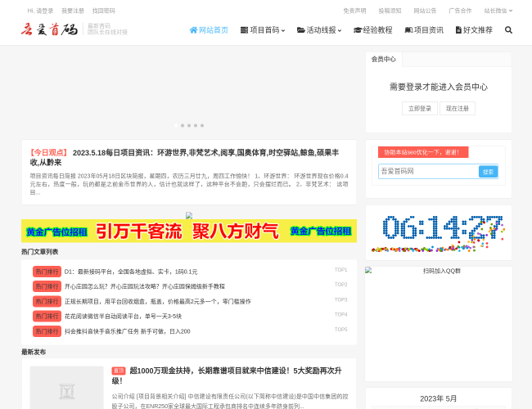Click the 协助本站seo优化 red banner
Viewport: 532px width, 409px height.
coord(423,152)
